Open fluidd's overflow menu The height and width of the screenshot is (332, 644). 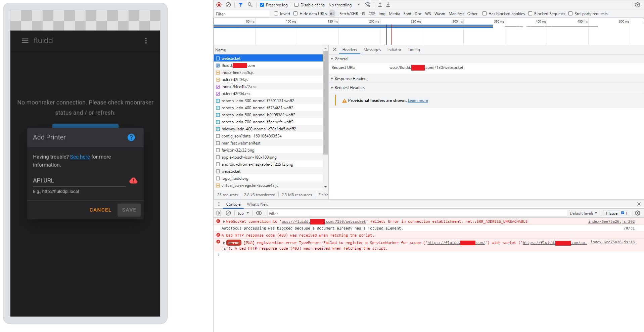point(146,40)
